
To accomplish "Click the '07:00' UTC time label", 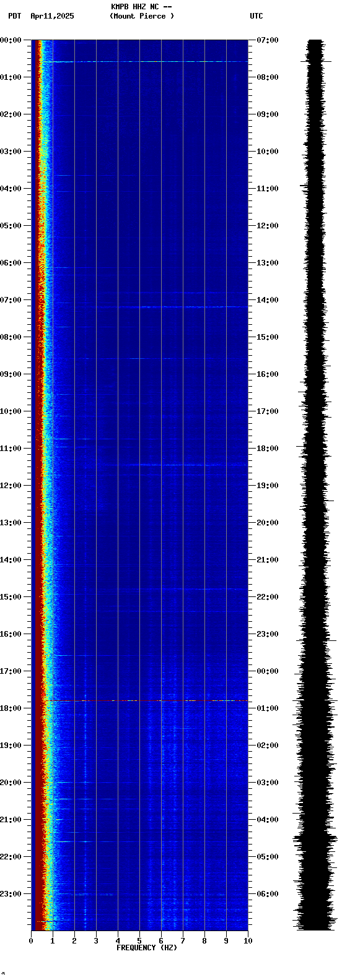I will 268,40.
